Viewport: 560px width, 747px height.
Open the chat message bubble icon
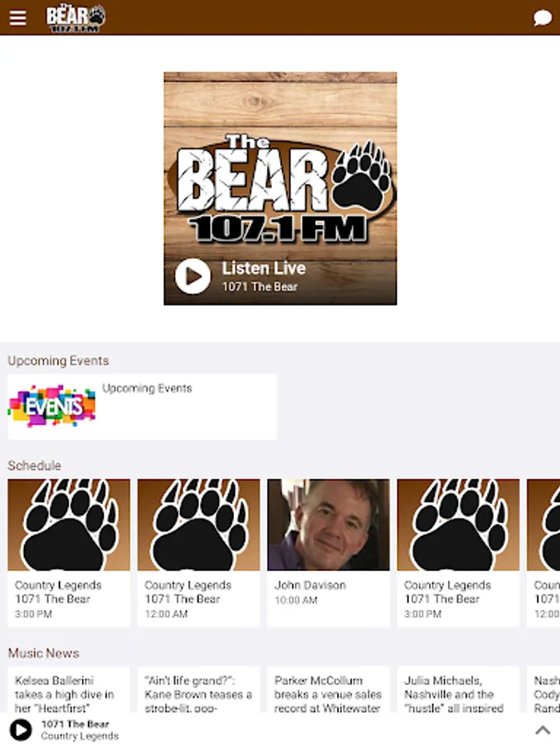[x=543, y=18]
